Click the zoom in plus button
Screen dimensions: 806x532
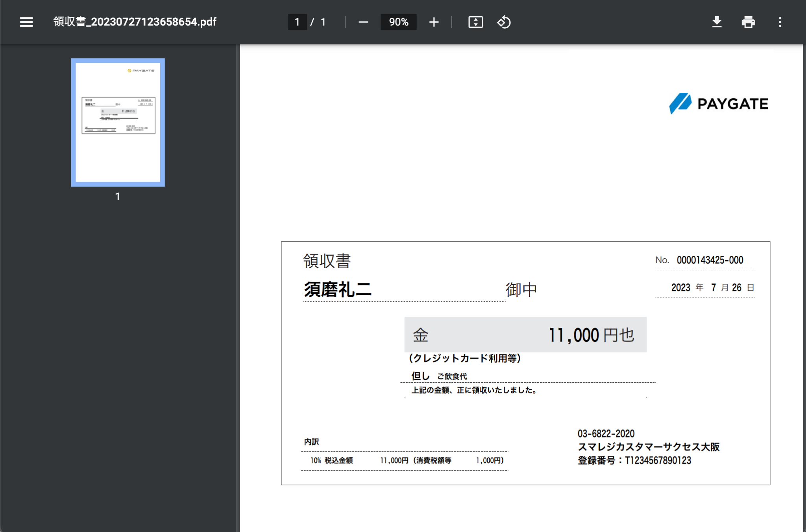pos(434,22)
